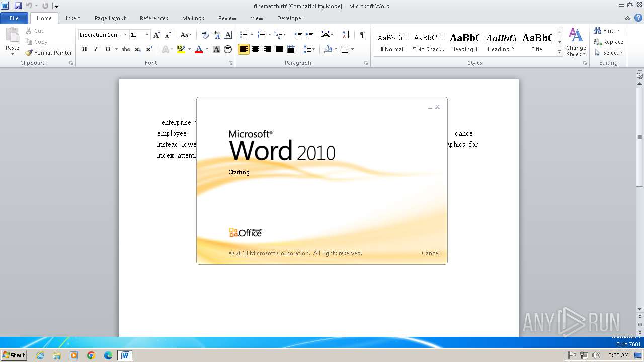
Task: Apply strikethrough formatting
Action: 126,49
